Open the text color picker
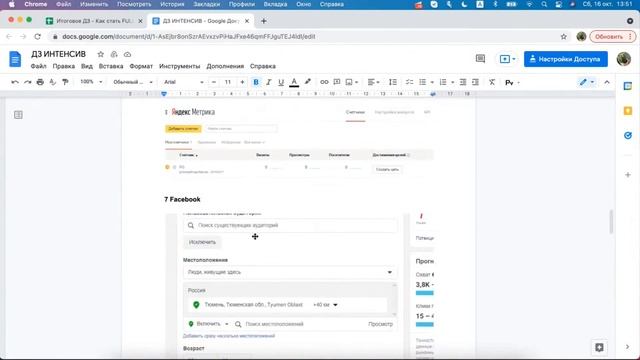This screenshot has height=360, width=640. point(294,82)
